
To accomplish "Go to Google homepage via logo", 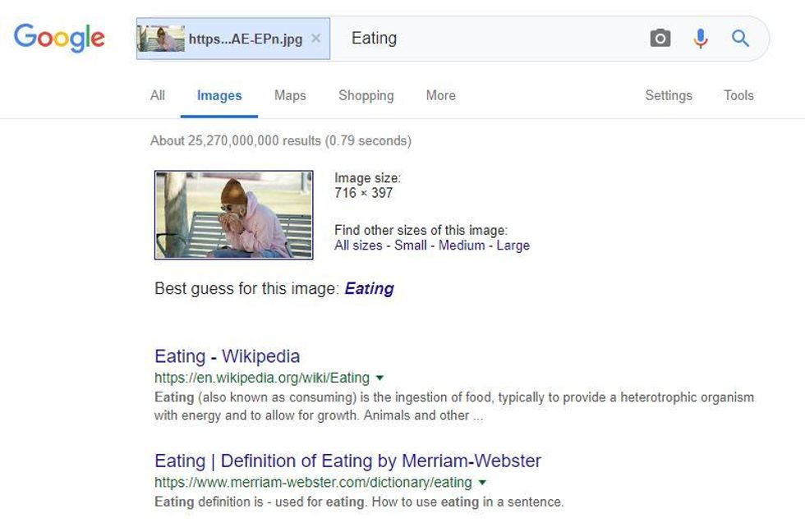I will tap(59, 38).
